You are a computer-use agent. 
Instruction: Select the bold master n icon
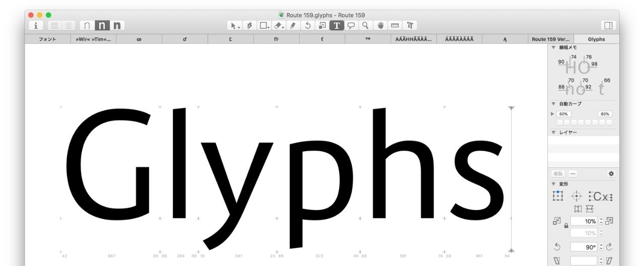117,25
